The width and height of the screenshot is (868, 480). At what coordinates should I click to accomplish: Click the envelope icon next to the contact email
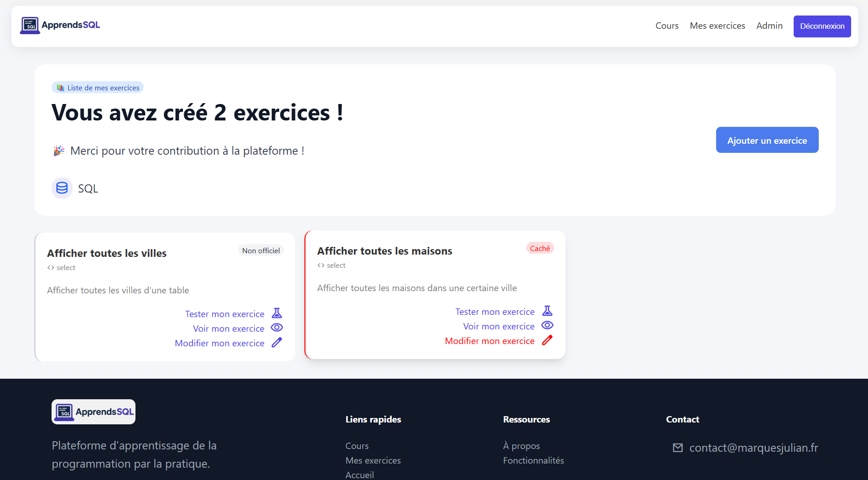click(x=678, y=448)
